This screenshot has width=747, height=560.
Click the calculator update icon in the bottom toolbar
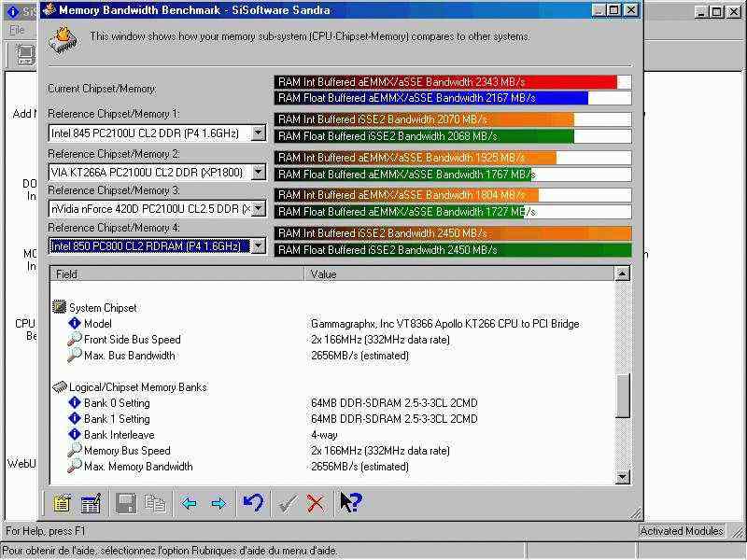tap(91, 503)
